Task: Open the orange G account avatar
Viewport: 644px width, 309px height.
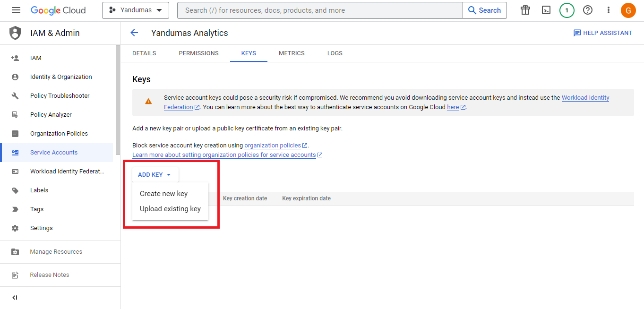Action: (628, 10)
